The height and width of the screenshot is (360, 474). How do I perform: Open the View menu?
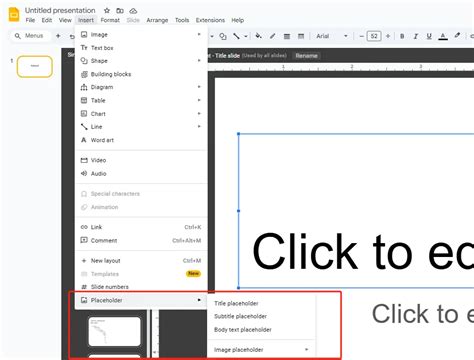tap(65, 20)
